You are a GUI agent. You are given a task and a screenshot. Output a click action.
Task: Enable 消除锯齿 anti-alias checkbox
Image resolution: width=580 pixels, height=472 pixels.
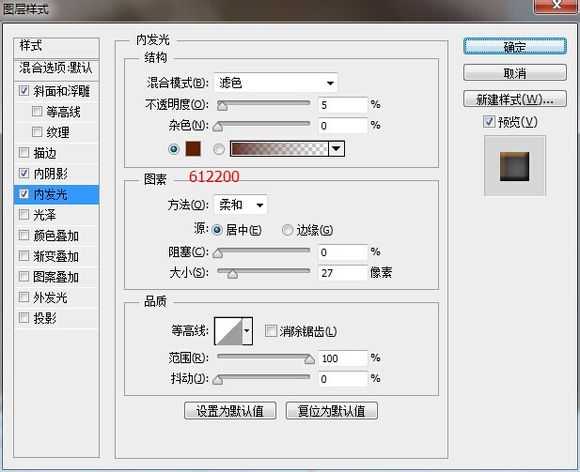tap(271, 331)
